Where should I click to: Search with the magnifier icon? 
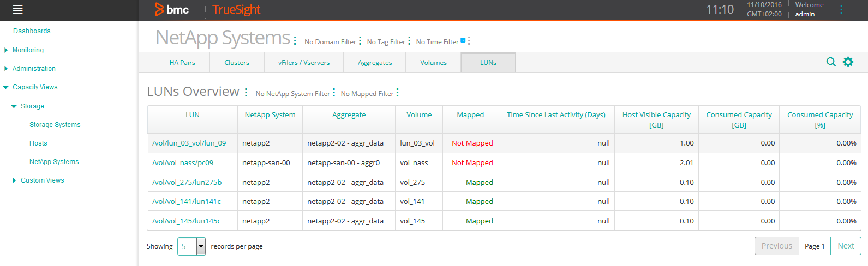click(831, 62)
